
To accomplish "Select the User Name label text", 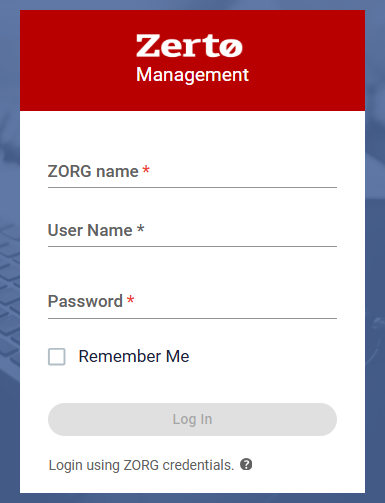I will [90, 230].
